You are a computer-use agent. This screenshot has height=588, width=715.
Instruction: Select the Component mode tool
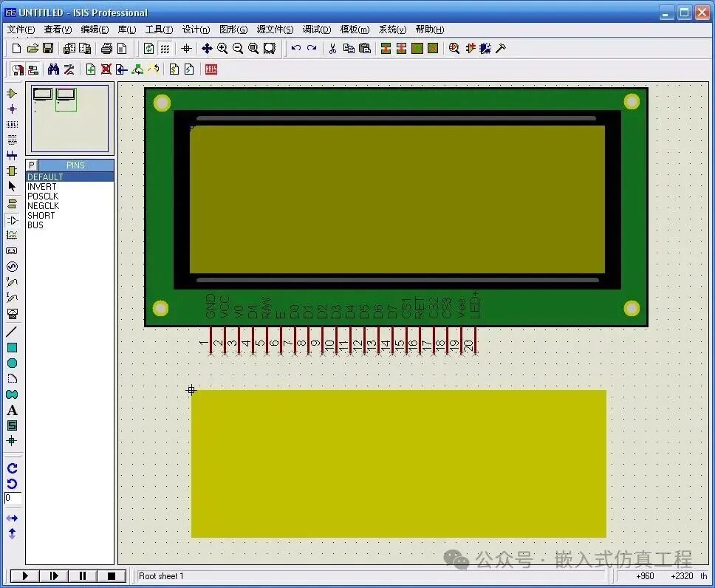(x=13, y=94)
